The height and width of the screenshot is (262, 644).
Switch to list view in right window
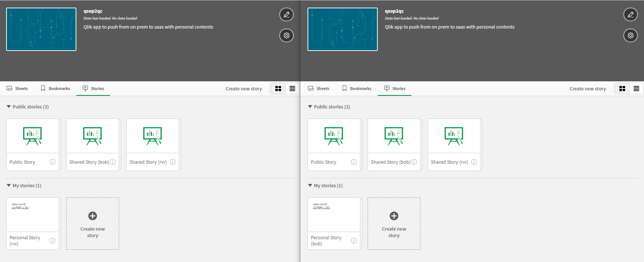[636, 89]
